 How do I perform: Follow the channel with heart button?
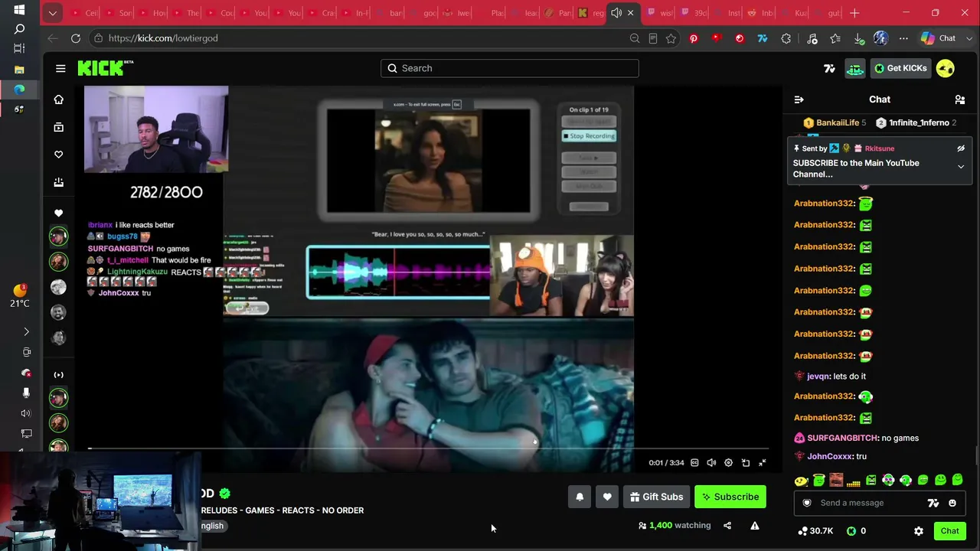click(x=607, y=497)
